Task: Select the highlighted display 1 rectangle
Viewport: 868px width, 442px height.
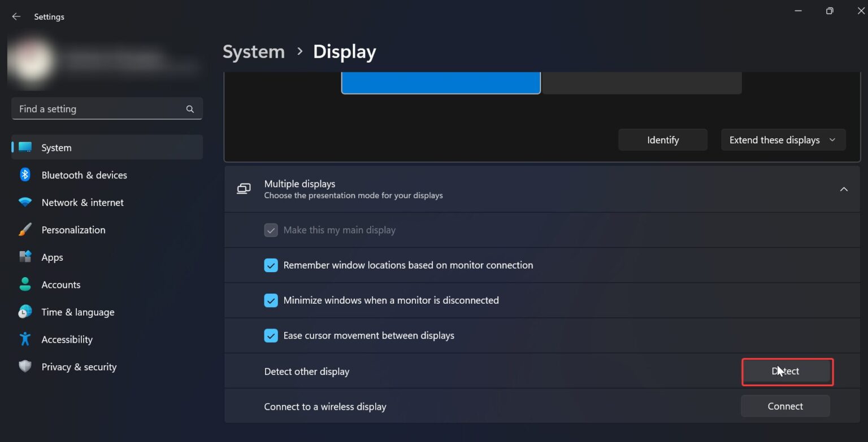Action: 441,82
